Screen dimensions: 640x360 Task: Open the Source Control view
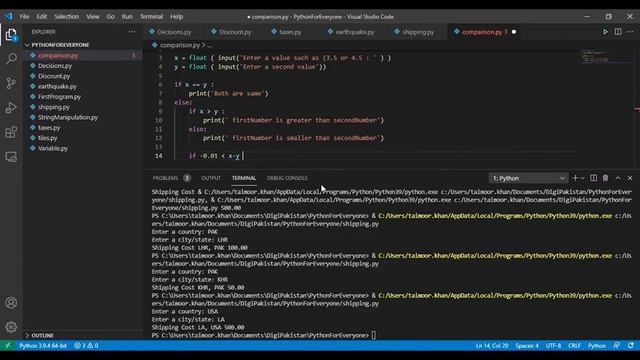(11, 83)
